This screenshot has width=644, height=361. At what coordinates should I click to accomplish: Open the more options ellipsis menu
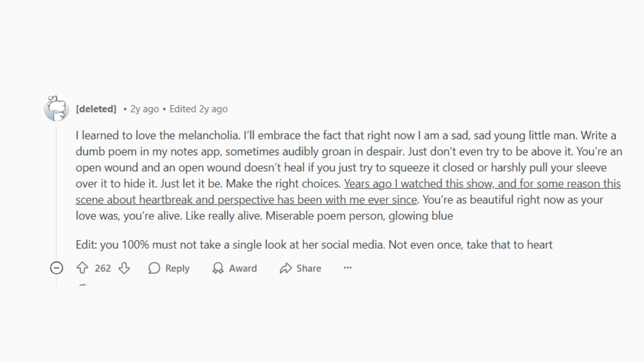pos(348,268)
